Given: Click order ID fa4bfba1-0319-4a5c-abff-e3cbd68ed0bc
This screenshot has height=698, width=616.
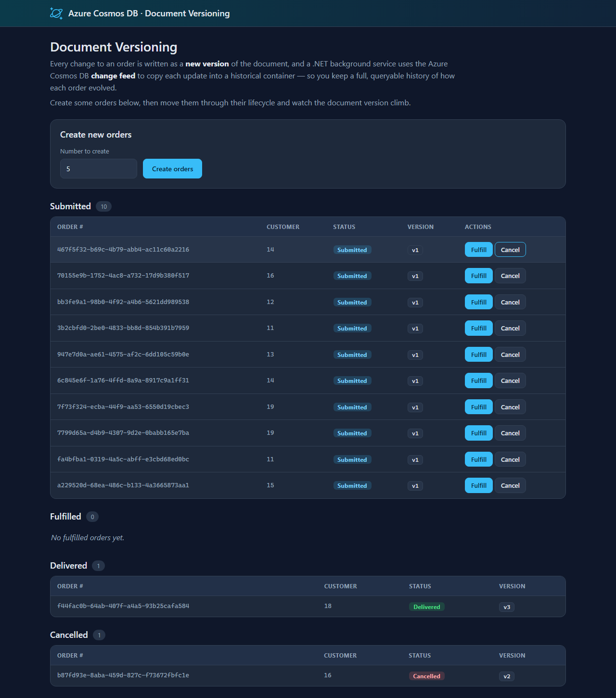Looking at the screenshot, I should pos(123,459).
